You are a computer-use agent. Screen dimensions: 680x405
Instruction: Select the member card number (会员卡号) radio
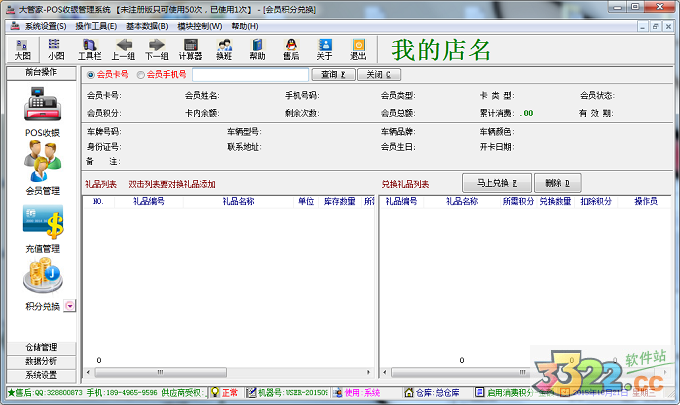pos(92,74)
